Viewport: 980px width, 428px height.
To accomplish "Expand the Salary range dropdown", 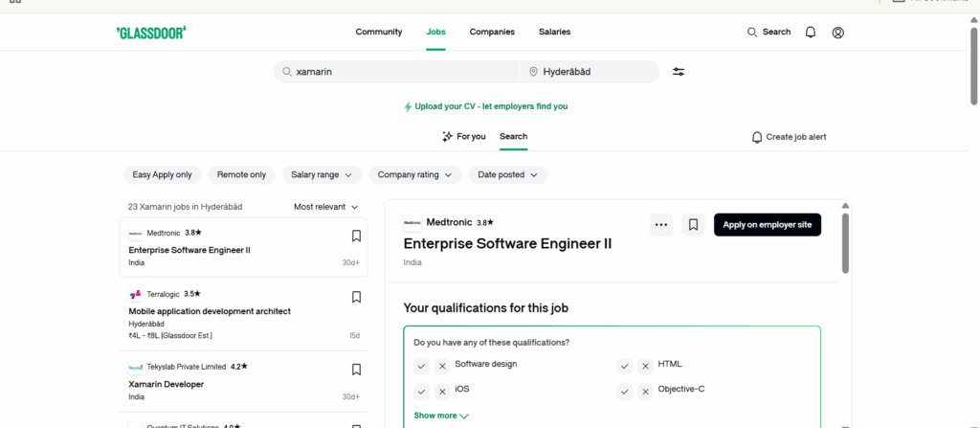I will point(321,175).
